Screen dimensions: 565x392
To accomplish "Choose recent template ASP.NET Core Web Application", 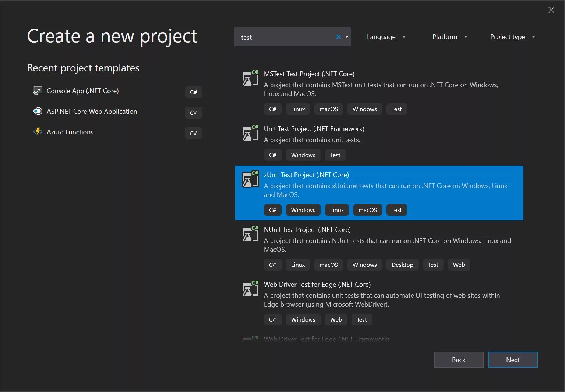I will pyautogui.click(x=92, y=112).
